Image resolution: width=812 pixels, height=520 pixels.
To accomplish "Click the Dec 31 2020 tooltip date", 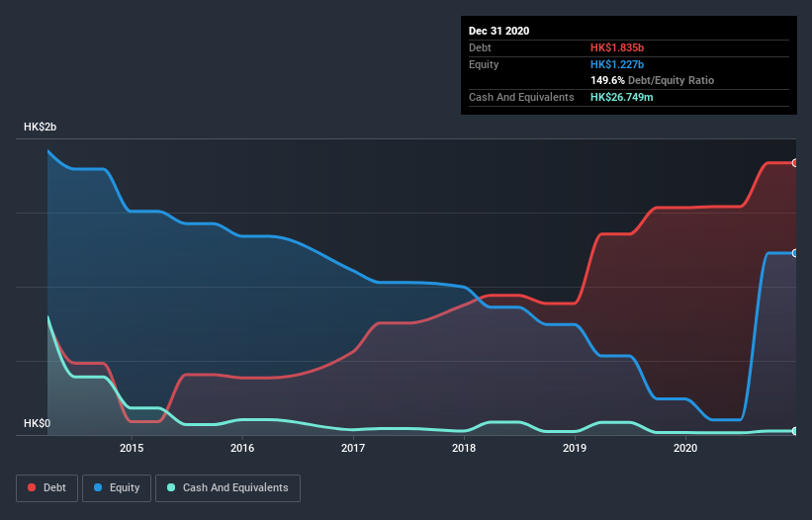I will point(498,31).
